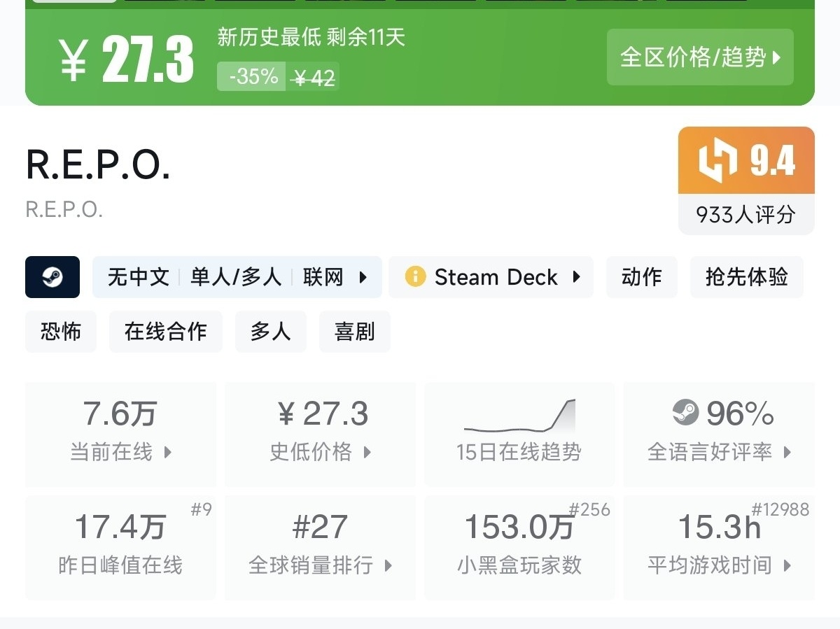This screenshot has height=629, width=840.
Task: Select the 动作 genre tag
Action: 641,277
